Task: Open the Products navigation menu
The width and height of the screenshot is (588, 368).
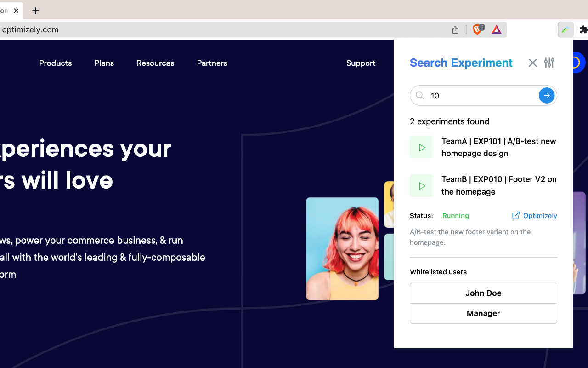Action: [x=55, y=63]
